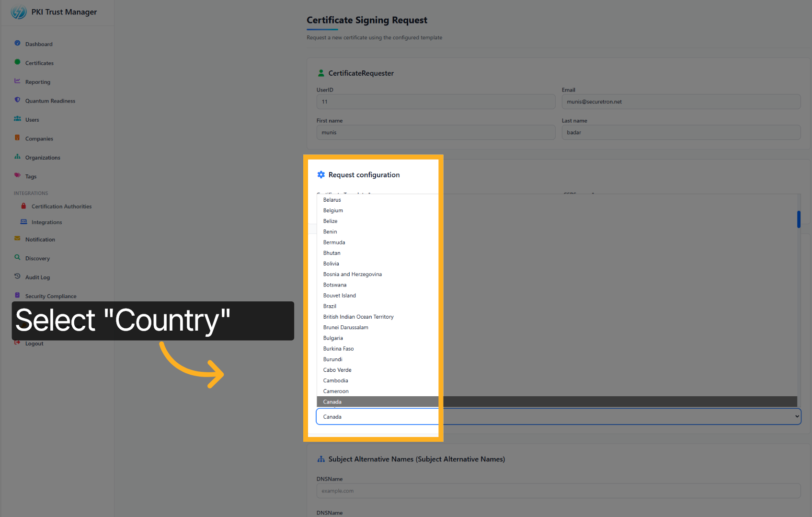Open the Dashboard from the sidebar

coord(38,44)
